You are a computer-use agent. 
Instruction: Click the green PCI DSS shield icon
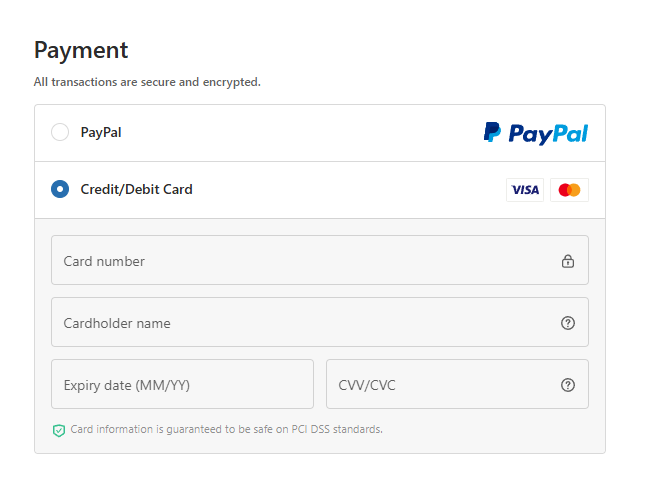point(59,430)
